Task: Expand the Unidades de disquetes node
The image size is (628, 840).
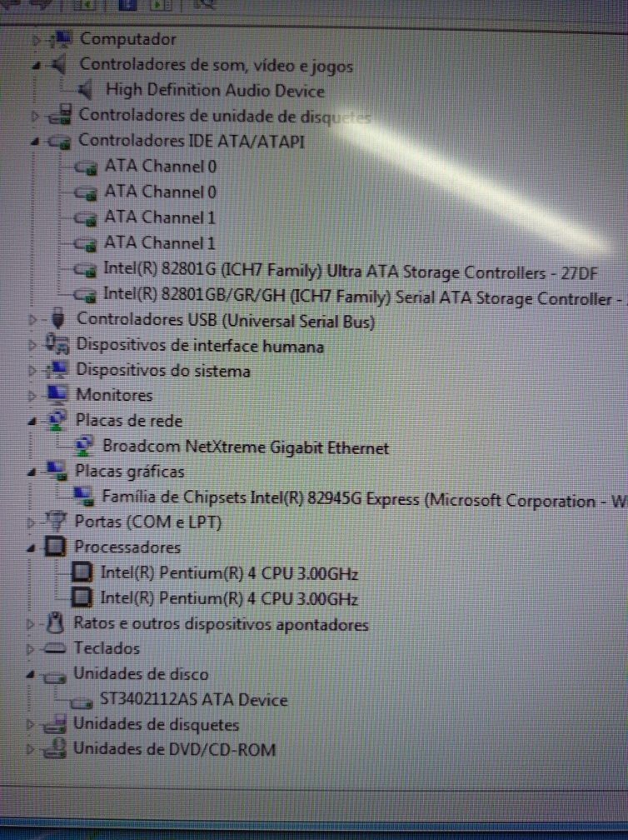Action: pos(31,725)
